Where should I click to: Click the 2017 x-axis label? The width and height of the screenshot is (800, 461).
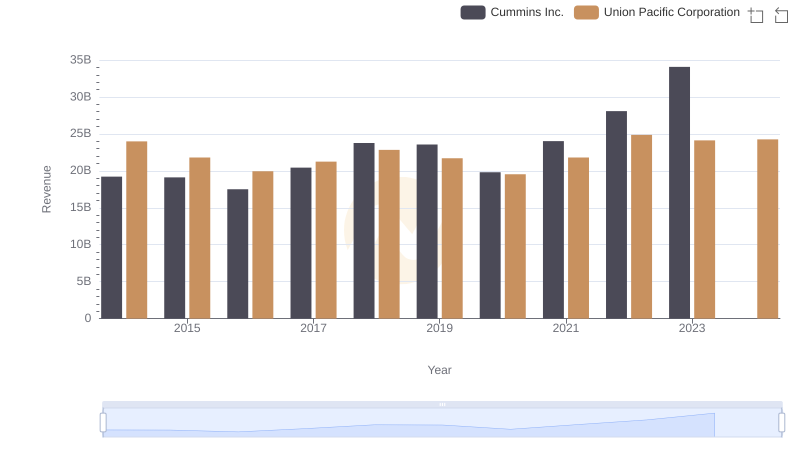pyautogui.click(x=313, y=328)
